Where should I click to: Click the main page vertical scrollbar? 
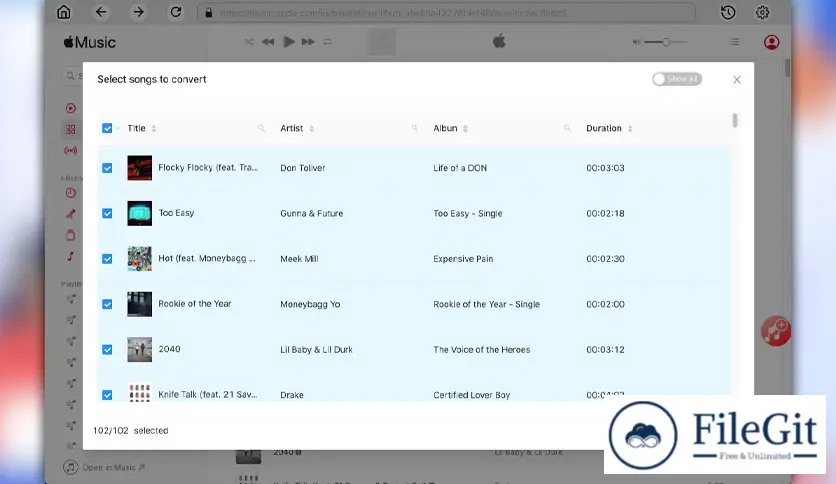coord(787,68)
